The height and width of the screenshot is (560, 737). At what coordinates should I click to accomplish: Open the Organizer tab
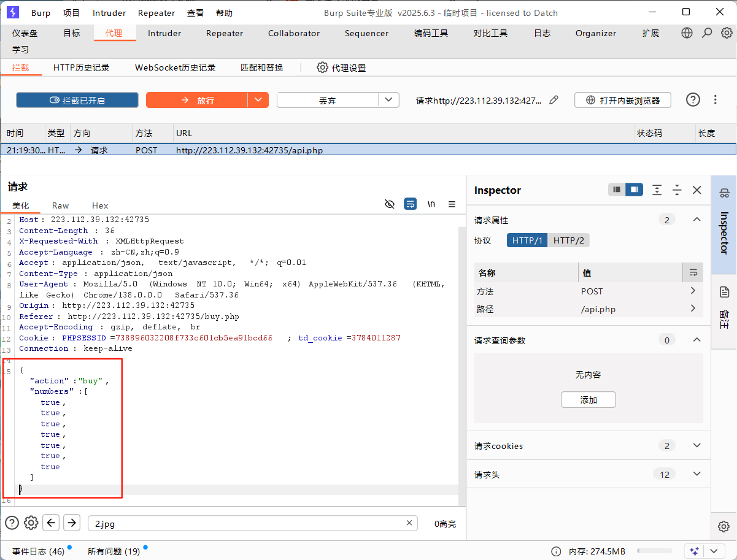tap(595, 33)
